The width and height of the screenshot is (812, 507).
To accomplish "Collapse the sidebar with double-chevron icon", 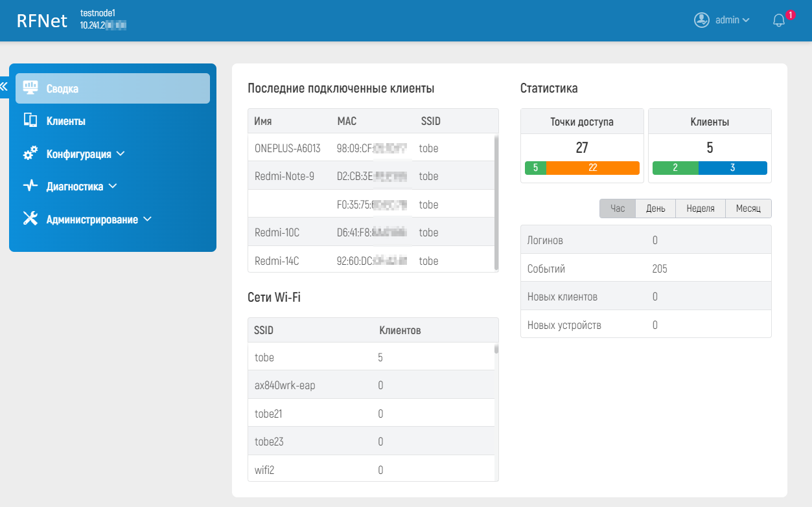I will point(4,85).
